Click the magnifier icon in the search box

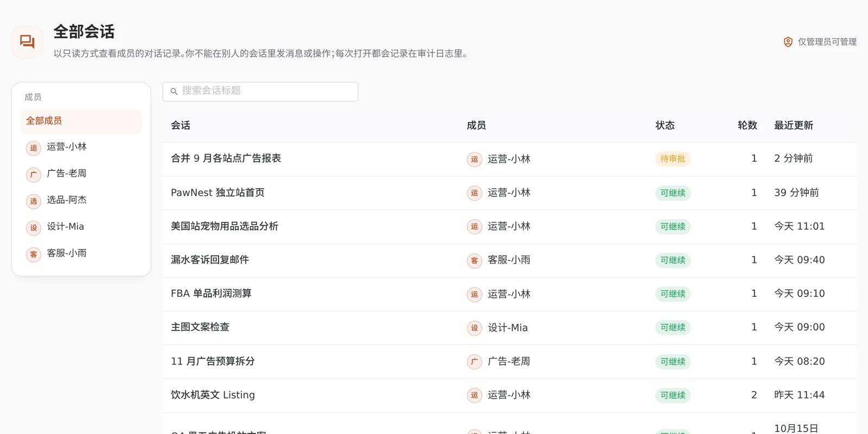pyautogui.click(x=174, y=91)
